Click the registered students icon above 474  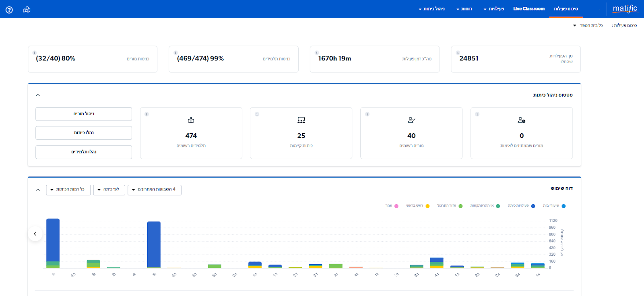pos(191,120)
